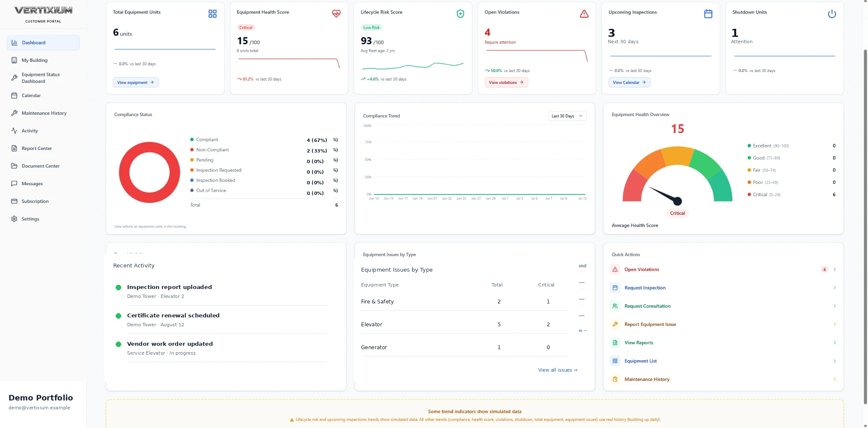Click the chevron beside Maintenance History quick action
The height and width of the screenshot is (428, 868).
pyautogui.click(x=835, y=379)
